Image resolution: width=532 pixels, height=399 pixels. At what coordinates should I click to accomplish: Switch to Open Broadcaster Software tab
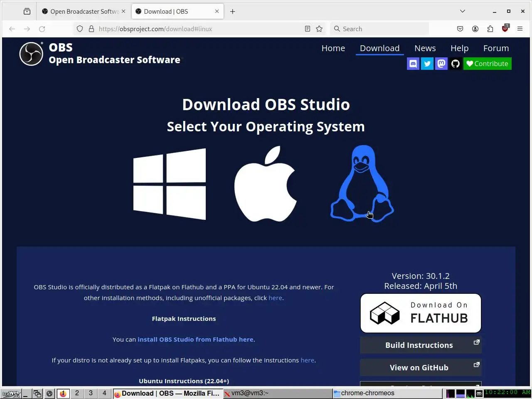pyautogui.click(x=84, y=11)
